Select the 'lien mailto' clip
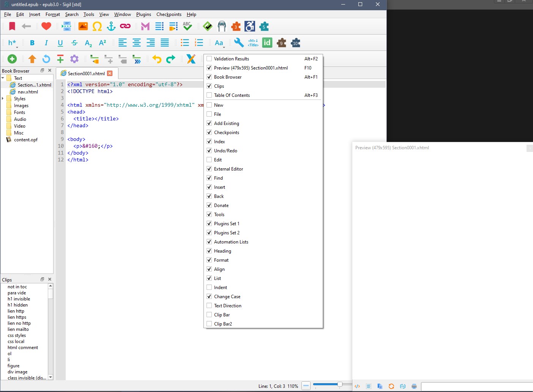 pos(18,329)
